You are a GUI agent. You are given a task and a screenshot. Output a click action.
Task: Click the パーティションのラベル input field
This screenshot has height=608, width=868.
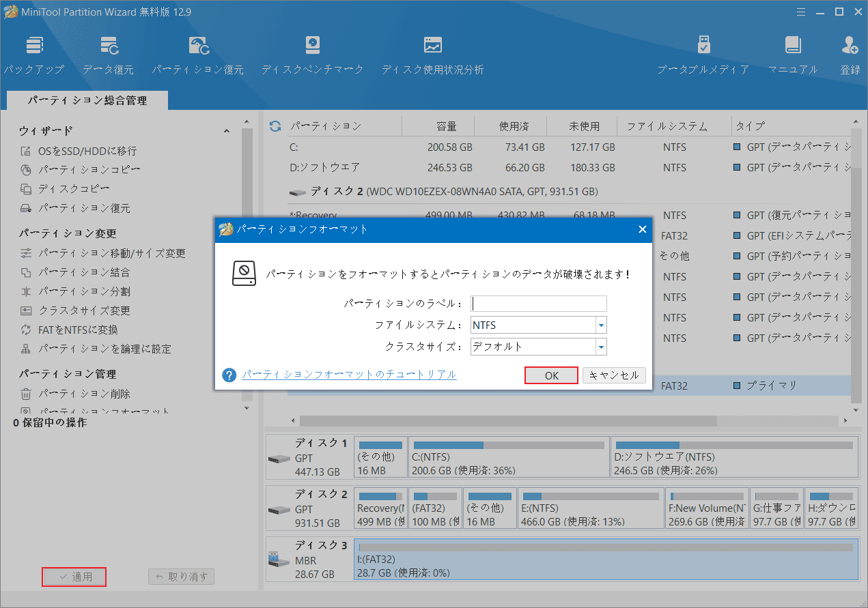click(x=539, y=304)
